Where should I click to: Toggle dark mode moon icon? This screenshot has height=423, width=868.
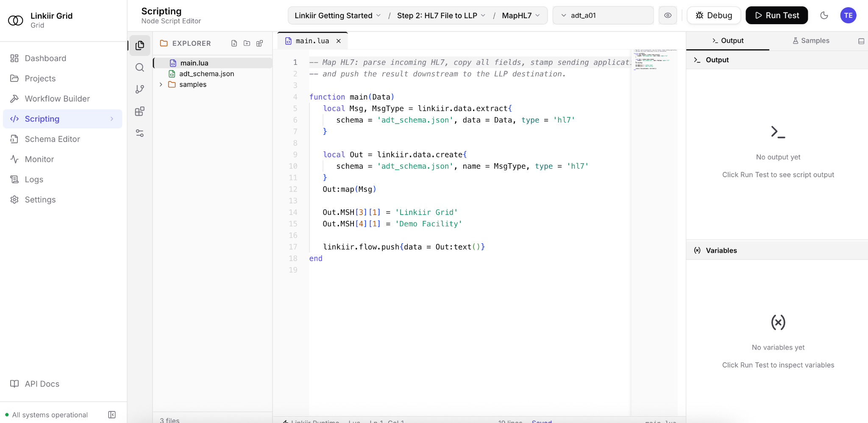tap(824, 16)
